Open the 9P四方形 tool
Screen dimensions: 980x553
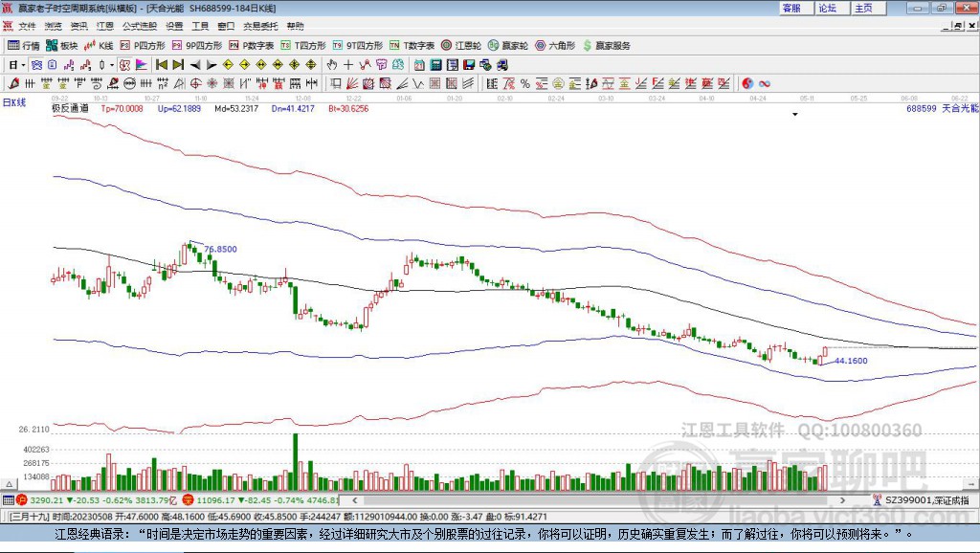(x=197, y=46)
